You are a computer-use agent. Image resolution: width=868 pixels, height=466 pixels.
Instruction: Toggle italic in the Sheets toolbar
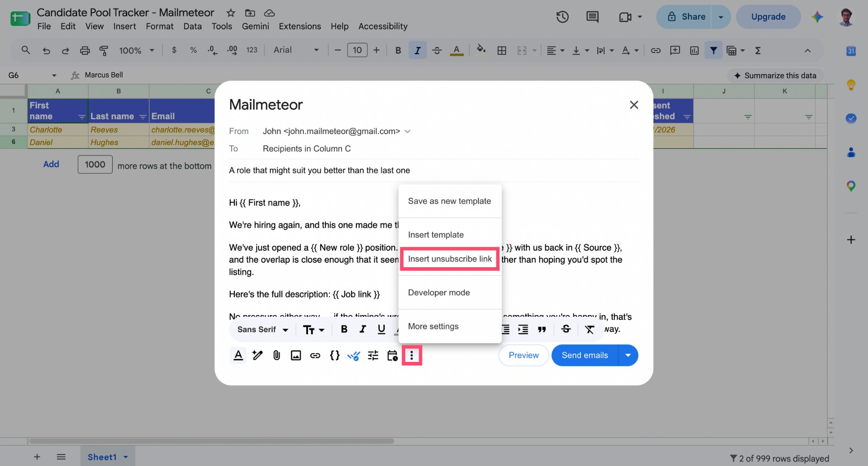pos(417,50)
